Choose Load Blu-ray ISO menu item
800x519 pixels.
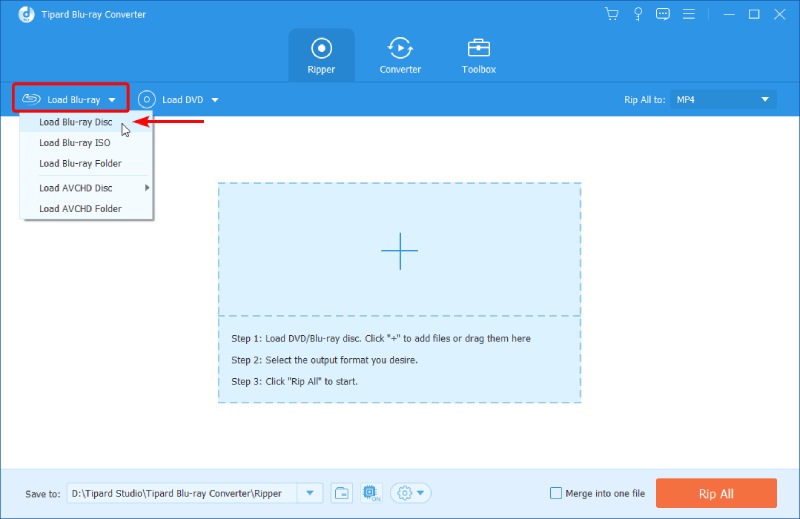[x=86, y=143]
